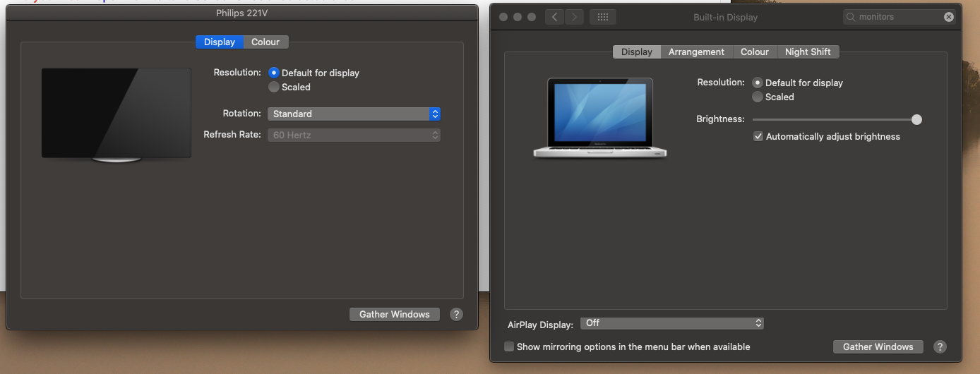The image size is (980, 374).
Task: Clear the search field with the X icon
Action: (948, 17)
